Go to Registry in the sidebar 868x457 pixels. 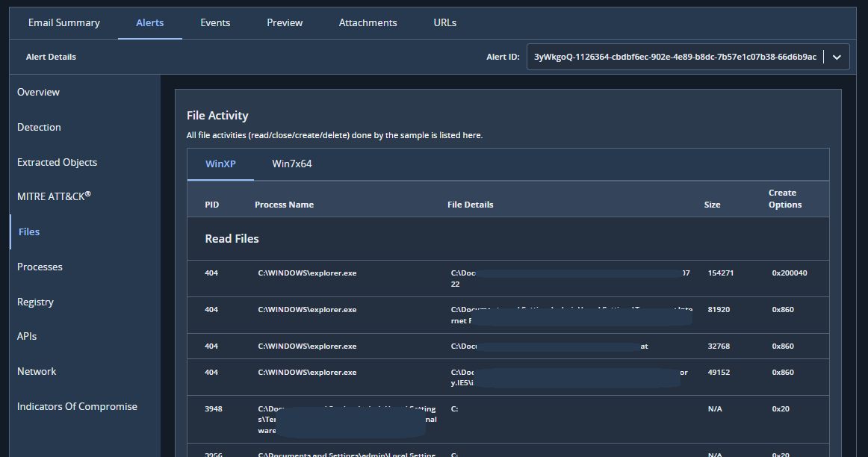(35, 302)
